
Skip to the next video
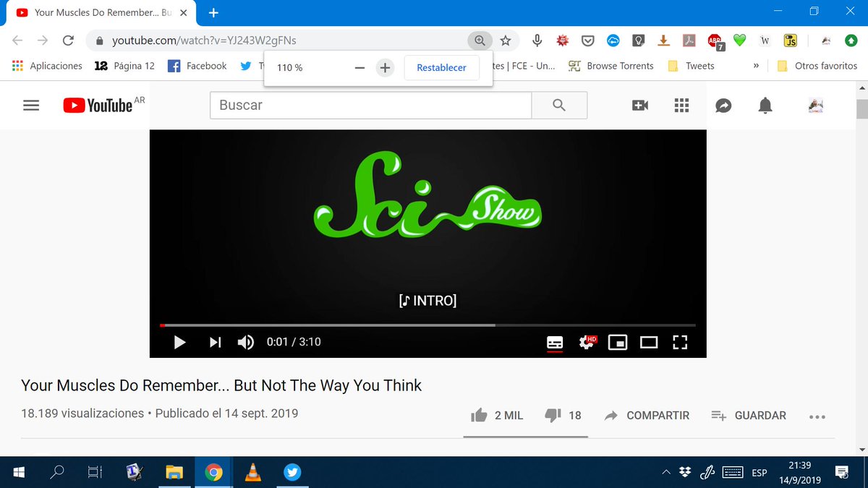[216, 342]
